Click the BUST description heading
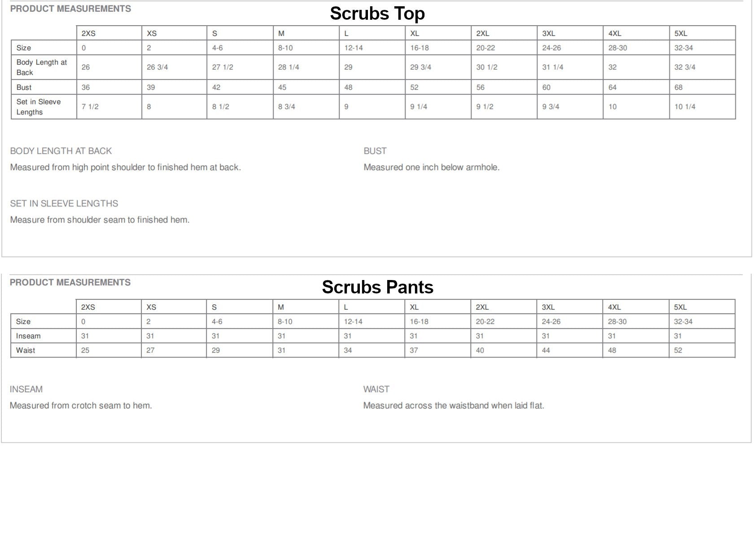The width and height of the screenshot is (756, 547). point(375,151)
